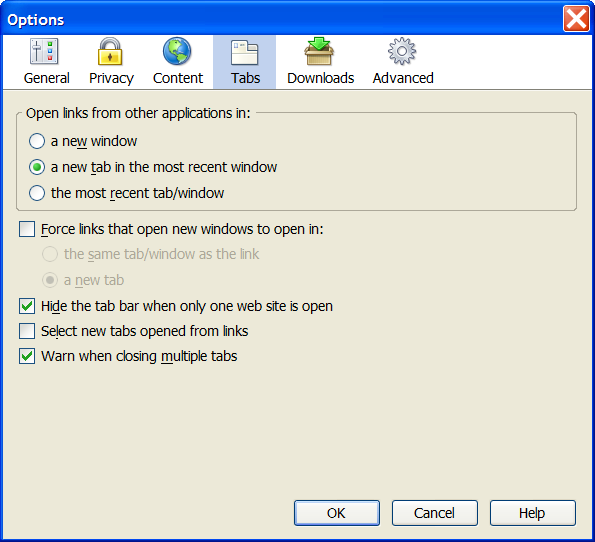
Task: Open the General settings icon
Action: (44, 51)
